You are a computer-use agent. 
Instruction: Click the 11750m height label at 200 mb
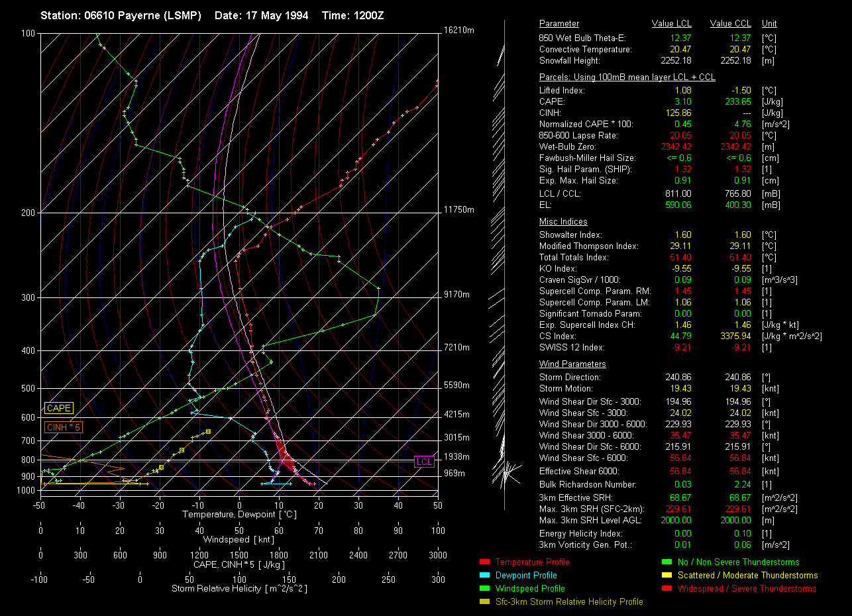459,210
